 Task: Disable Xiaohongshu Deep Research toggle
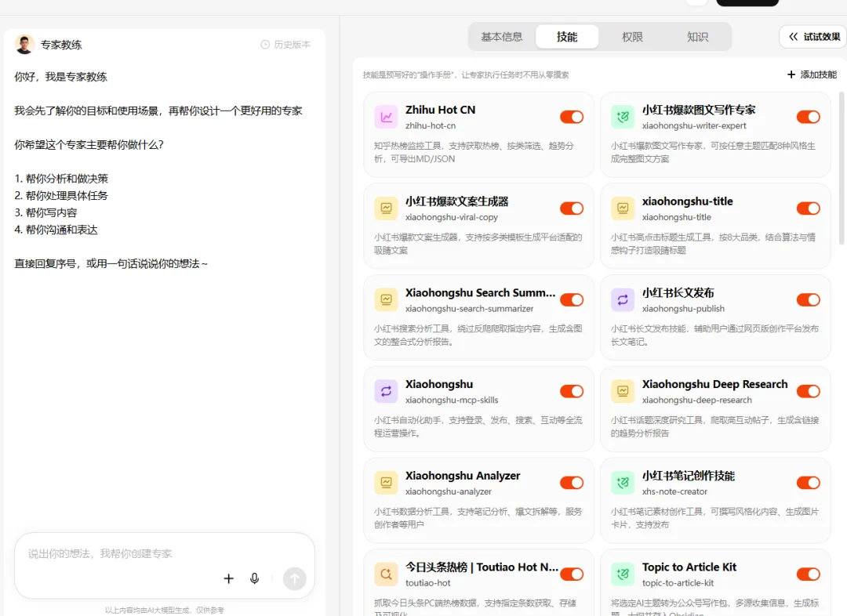coord(808,391)
